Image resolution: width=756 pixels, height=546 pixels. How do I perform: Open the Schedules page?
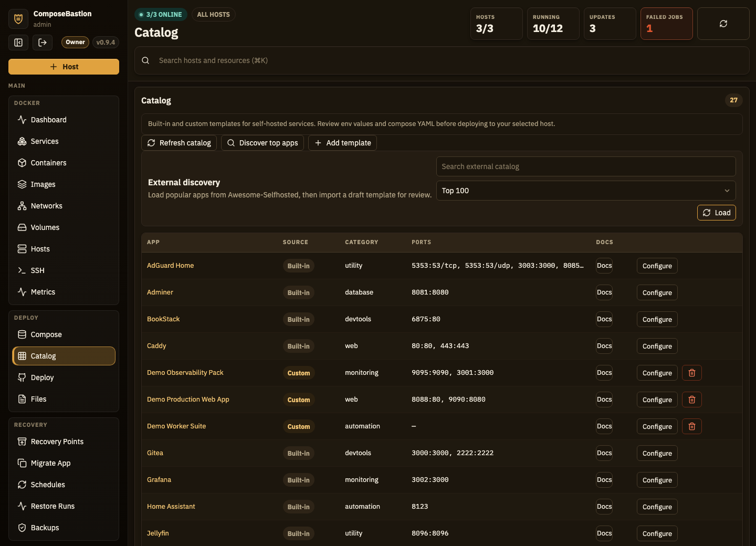click(64, 485)
